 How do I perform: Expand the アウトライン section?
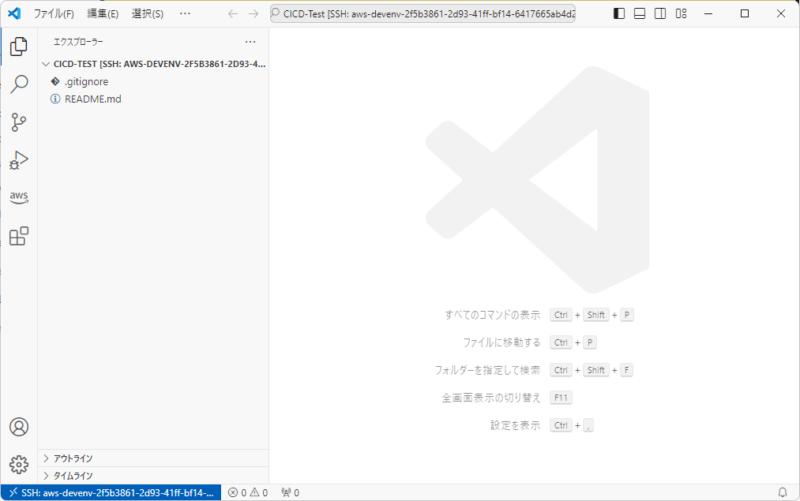click(x=72, y=458)
